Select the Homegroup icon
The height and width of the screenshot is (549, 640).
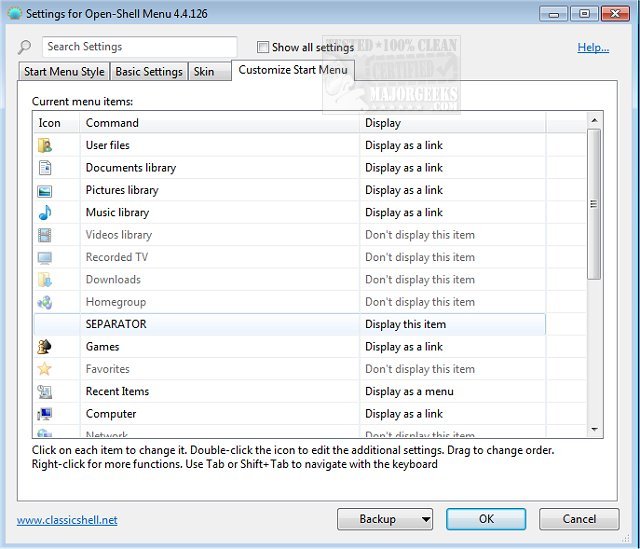click(x=44, y=302)
